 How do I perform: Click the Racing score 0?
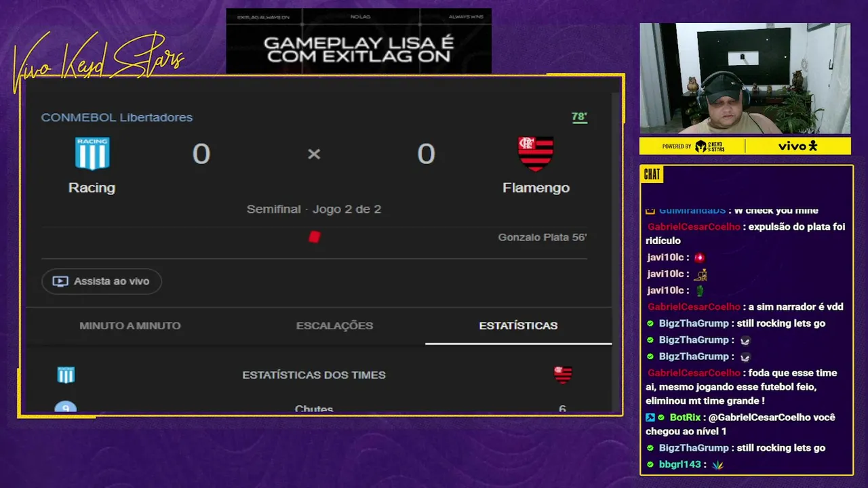pos(201,155)
